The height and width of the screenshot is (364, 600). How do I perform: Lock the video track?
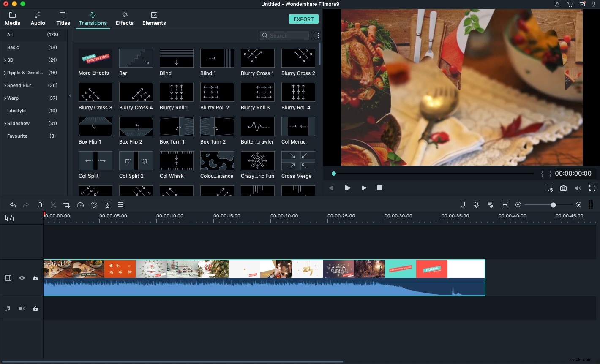coord(35,278)
